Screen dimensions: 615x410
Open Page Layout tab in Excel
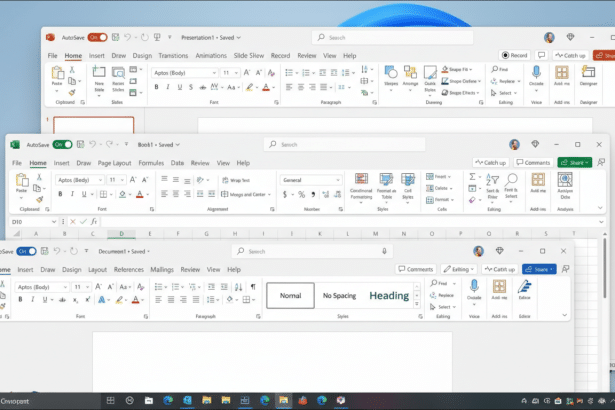[114, 163]
